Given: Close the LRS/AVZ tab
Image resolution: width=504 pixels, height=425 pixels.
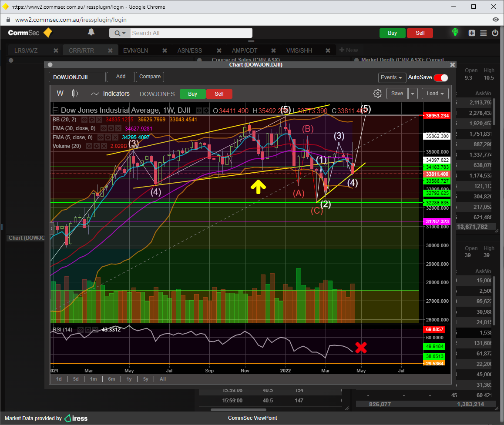Looking at the screenshot, I should pyautogui.click(x=56, y=50).
